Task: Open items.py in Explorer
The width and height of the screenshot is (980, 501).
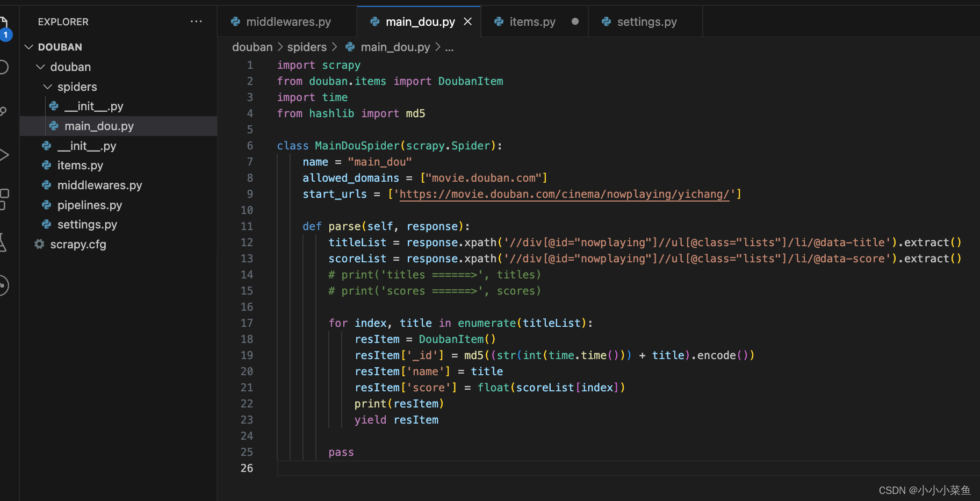Action: 118,165
